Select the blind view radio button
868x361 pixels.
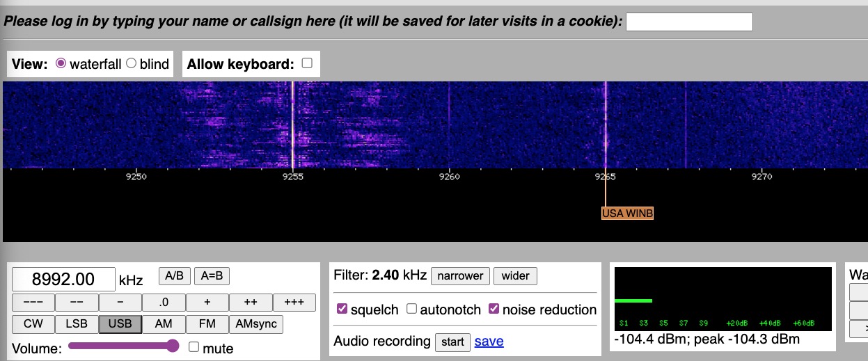[131, 63]
